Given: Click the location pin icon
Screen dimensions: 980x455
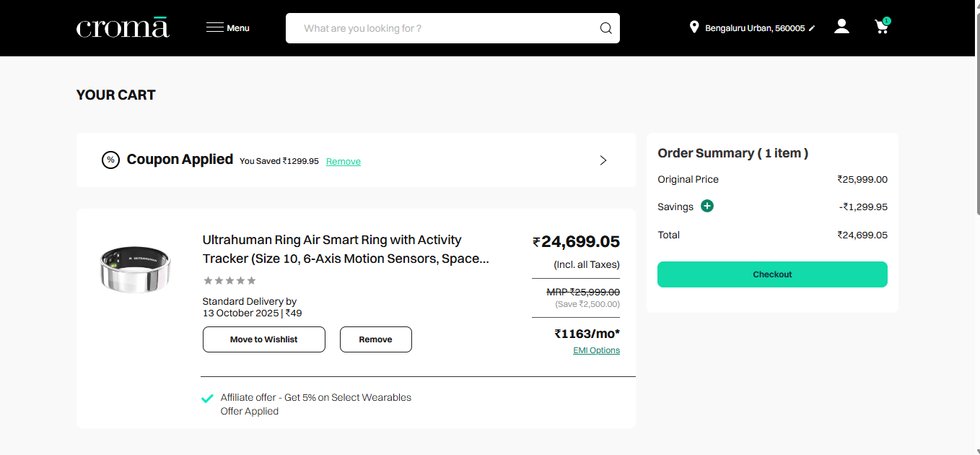Looking at the screenshot, I should pos(694,27).
